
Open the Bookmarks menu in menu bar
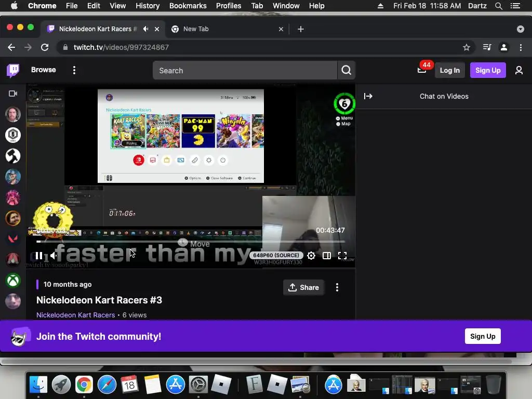point(188,6)
